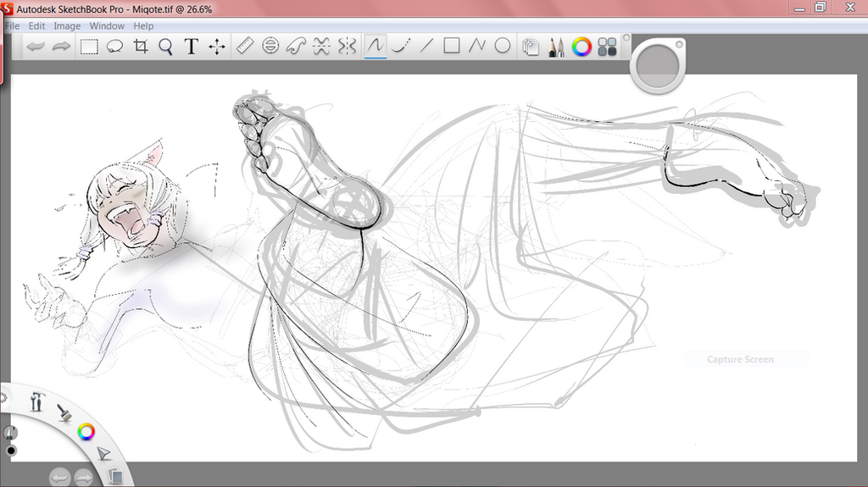Click the lagoon black current color dot
868x487 pixels.
coord(10,451)
